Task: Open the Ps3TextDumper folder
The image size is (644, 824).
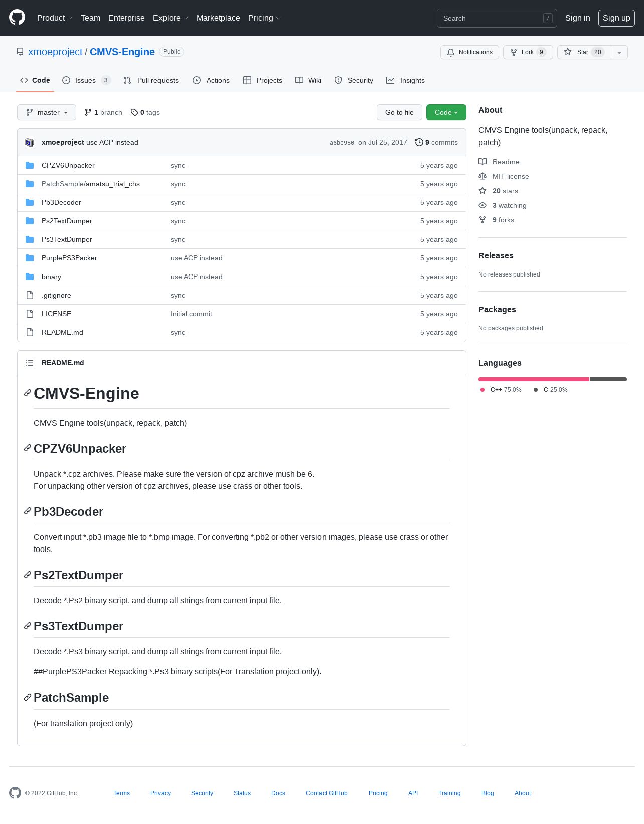Action: [67, 239]
